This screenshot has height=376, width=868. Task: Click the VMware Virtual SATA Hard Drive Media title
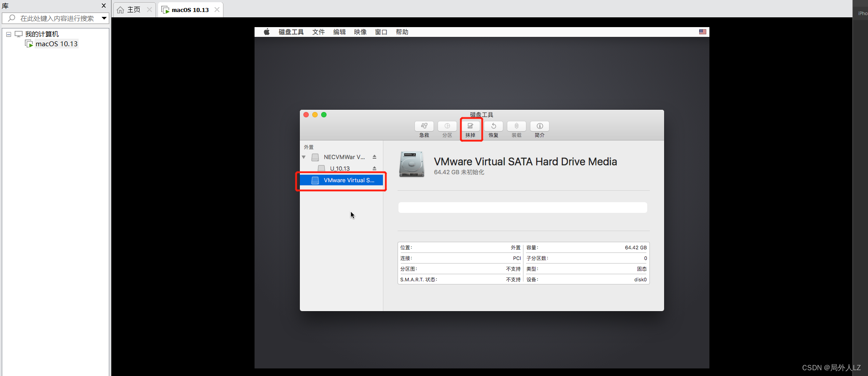[526, 161]
